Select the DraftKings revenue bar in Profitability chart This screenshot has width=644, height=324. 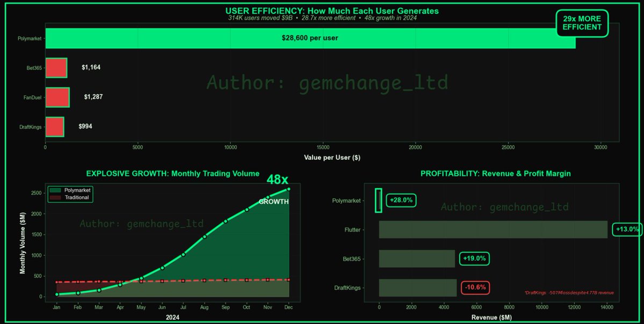[x=417, y=288]
